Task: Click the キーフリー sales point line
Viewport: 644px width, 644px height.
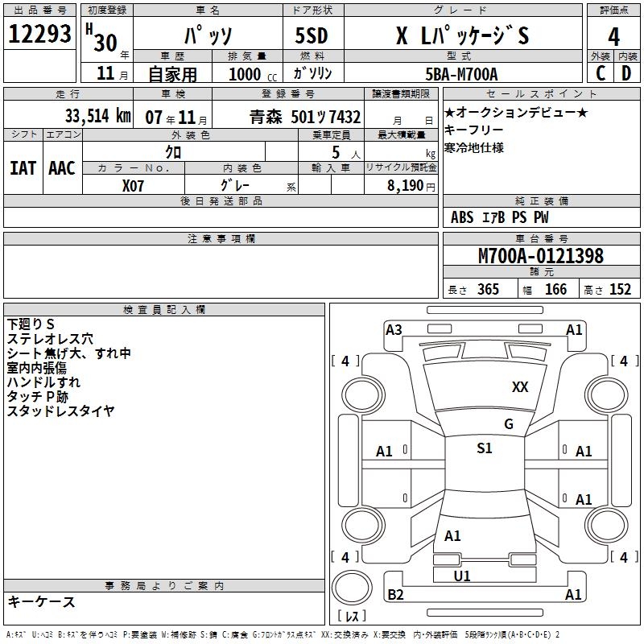Action: click(x=473, y=130)
